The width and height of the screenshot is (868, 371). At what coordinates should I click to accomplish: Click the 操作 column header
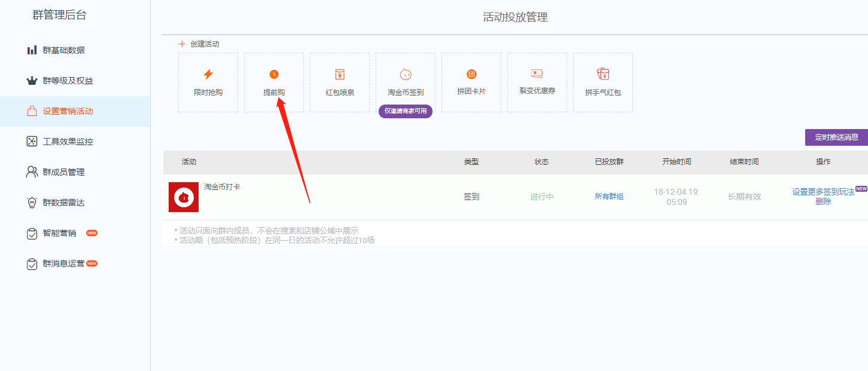click(x=823, y=162)
